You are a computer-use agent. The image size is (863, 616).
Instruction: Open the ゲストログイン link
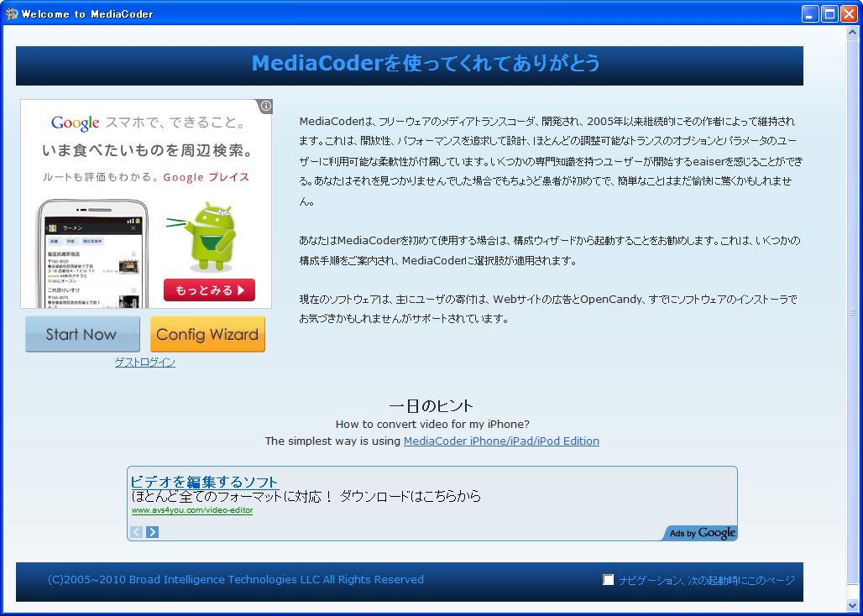144,362
